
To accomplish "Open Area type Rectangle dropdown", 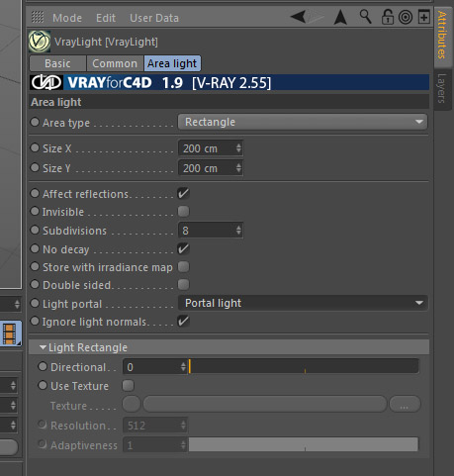I will 303,122.
